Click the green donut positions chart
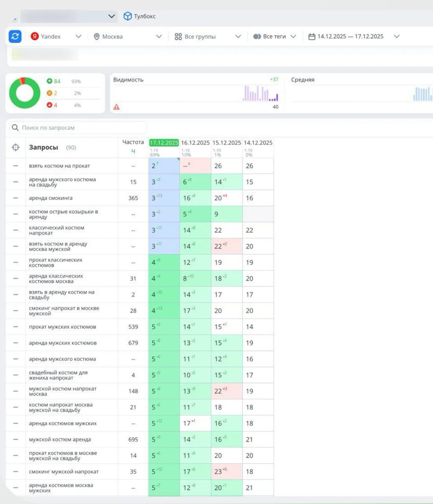 (x=25, y=93)
